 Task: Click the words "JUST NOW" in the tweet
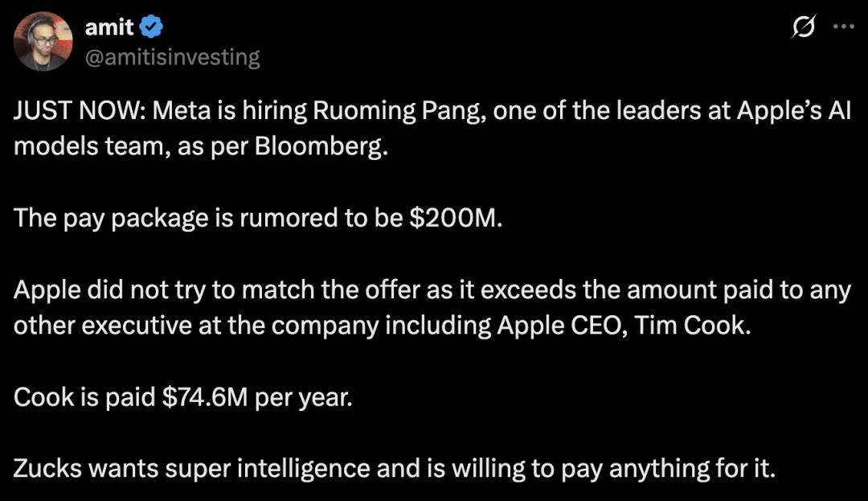click(76, 111)
